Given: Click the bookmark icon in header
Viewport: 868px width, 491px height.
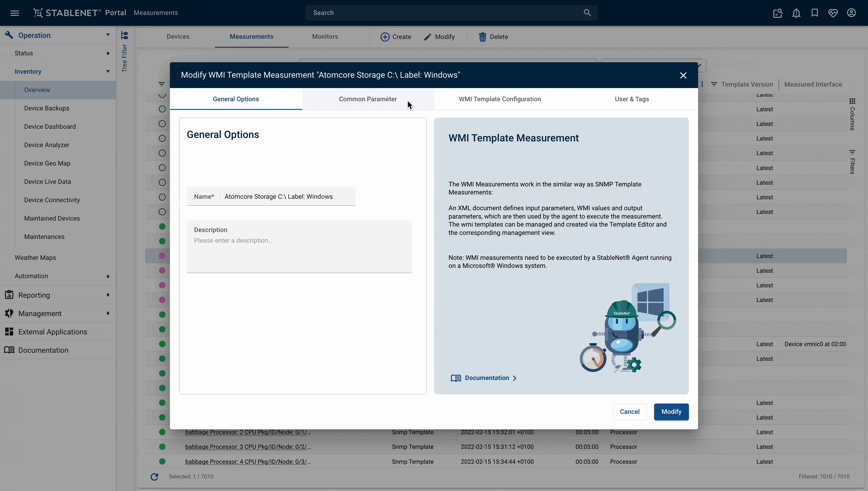Looking at the screenshot, I should coord(815,13).
